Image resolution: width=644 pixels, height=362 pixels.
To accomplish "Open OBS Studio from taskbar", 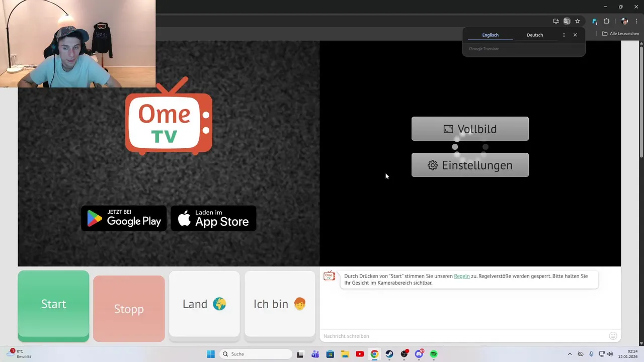I will pos(405,354).
